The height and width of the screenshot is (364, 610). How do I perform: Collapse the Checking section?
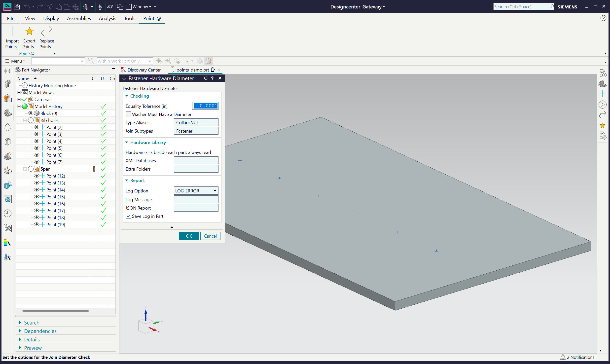[x=127, y=96]
